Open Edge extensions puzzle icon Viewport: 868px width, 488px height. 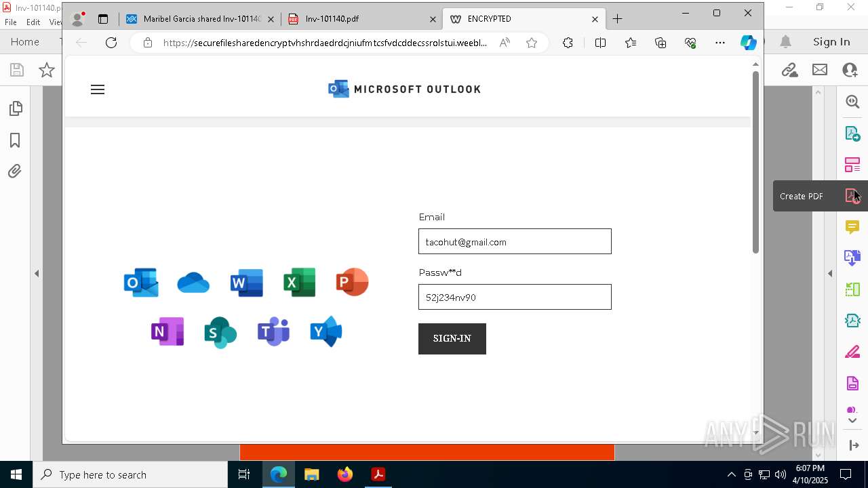click(x=568, y=43)
